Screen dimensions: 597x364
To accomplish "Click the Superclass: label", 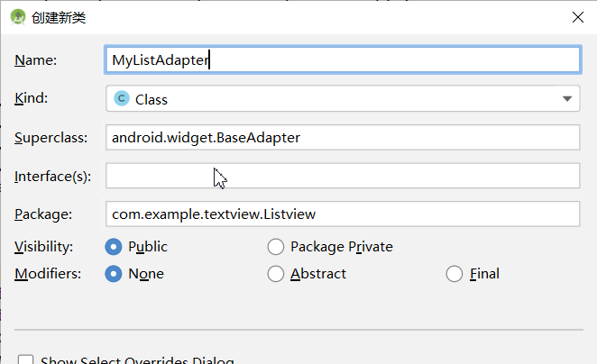I will [x=51, y=138].
